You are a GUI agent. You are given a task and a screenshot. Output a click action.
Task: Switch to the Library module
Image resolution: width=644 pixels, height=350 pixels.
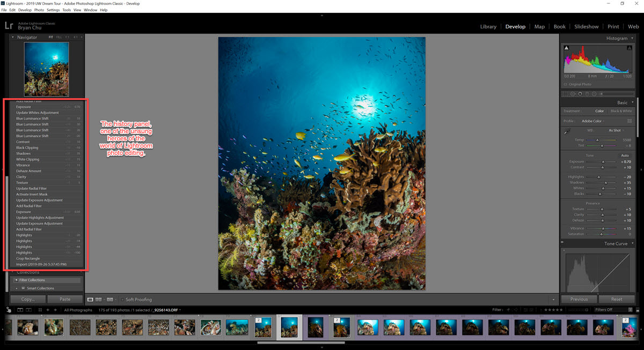point(488,26)
